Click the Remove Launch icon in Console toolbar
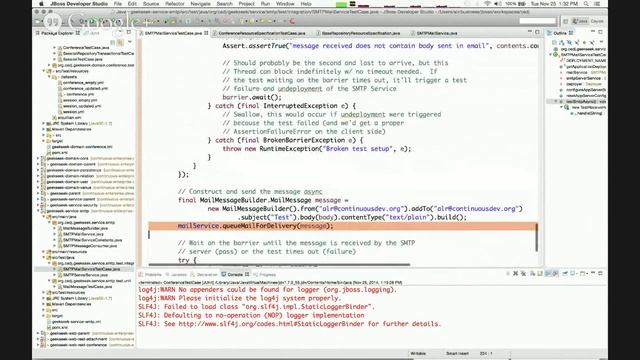The width and height of the screenshot is (640, 360). click(x=516, y=273)
